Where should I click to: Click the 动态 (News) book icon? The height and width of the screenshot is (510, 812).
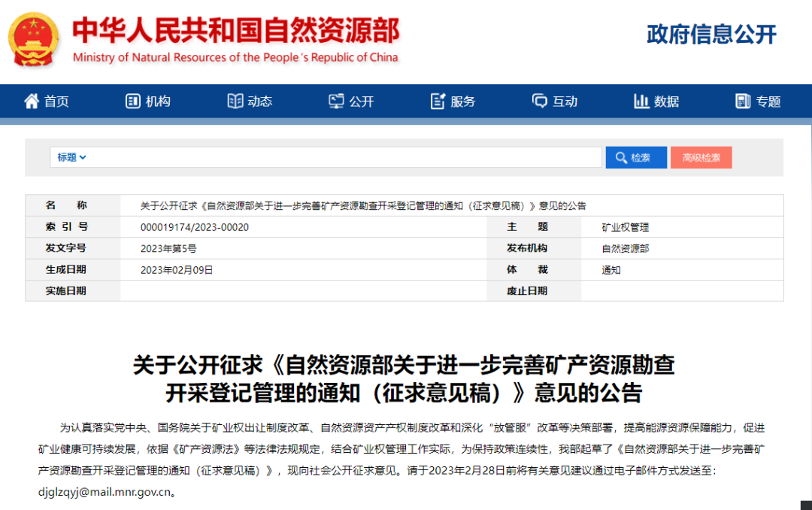point(235,101)
